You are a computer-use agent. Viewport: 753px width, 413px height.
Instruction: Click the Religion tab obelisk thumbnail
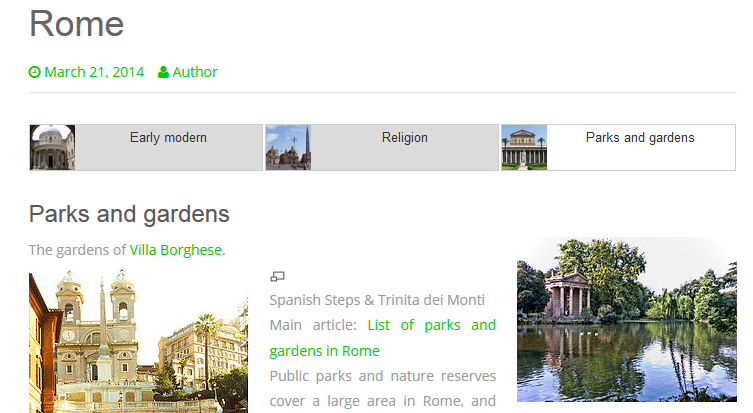288,147
